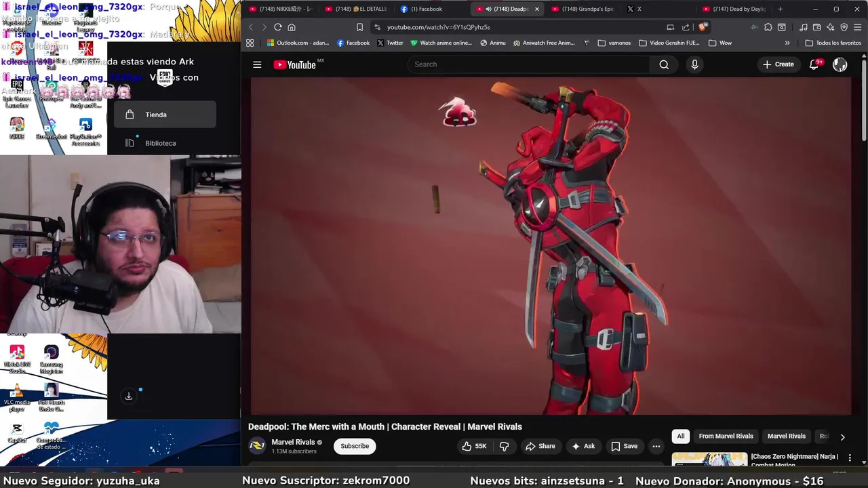Viewport: 868px width, 488px height.
Task: Open the share icon in address bar
Action: (x=686, y=27)
